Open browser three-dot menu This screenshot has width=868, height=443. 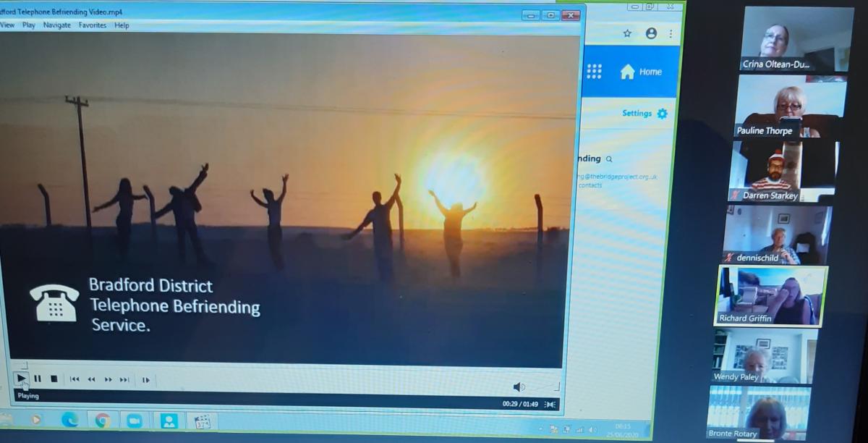click(x=671, y=33)
